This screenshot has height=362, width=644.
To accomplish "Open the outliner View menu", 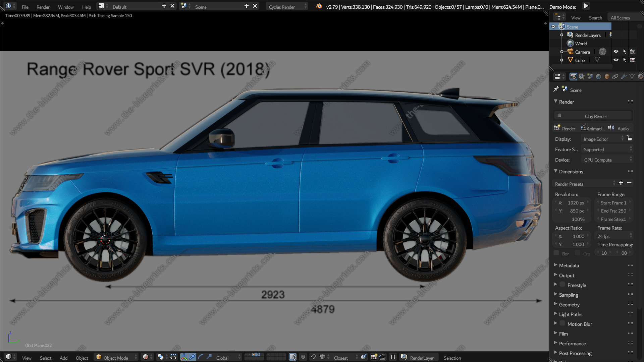I will (576, 18).
